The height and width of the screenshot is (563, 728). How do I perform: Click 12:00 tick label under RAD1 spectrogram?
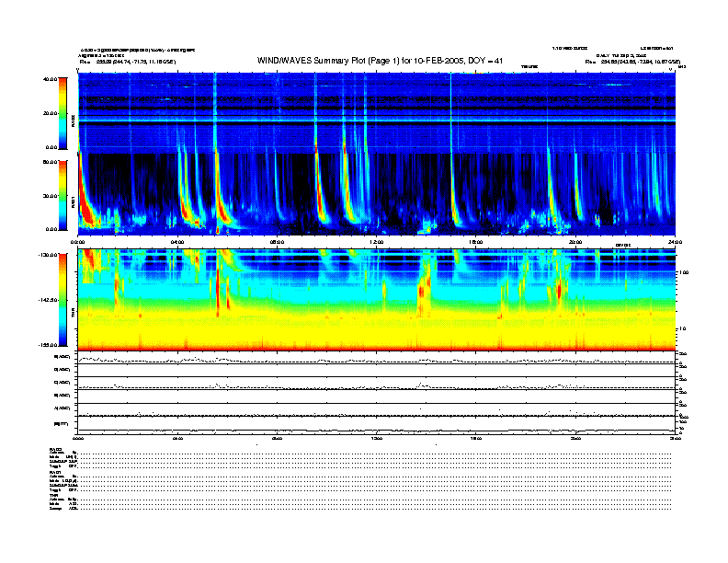click(377, 242)
